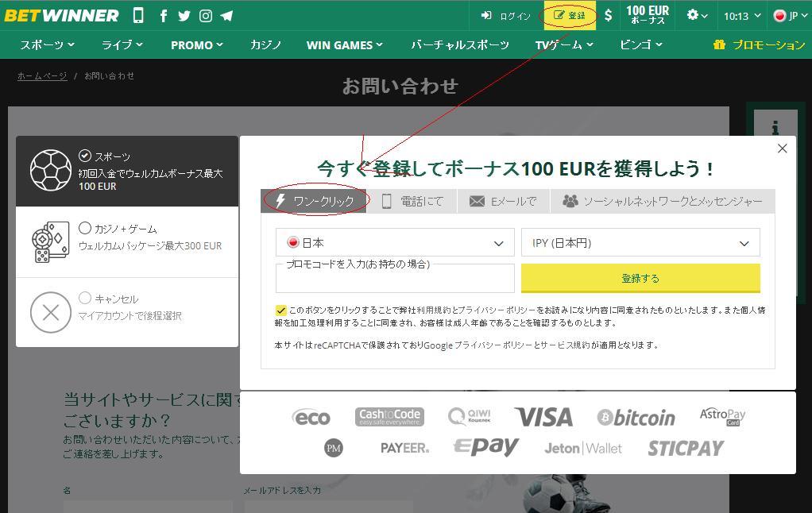
Task: Click the PM Perfect Money logo
Action: [334, 448]
